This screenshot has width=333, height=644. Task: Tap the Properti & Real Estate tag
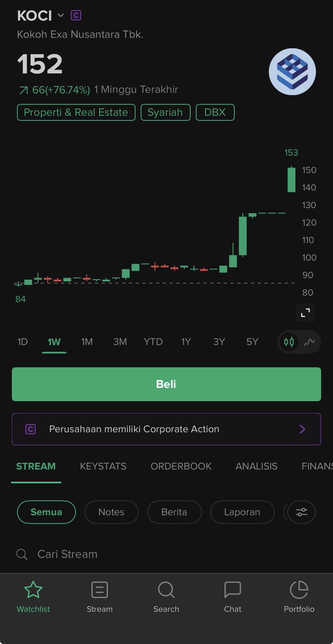pyautogui.click(x=76, y=112)
